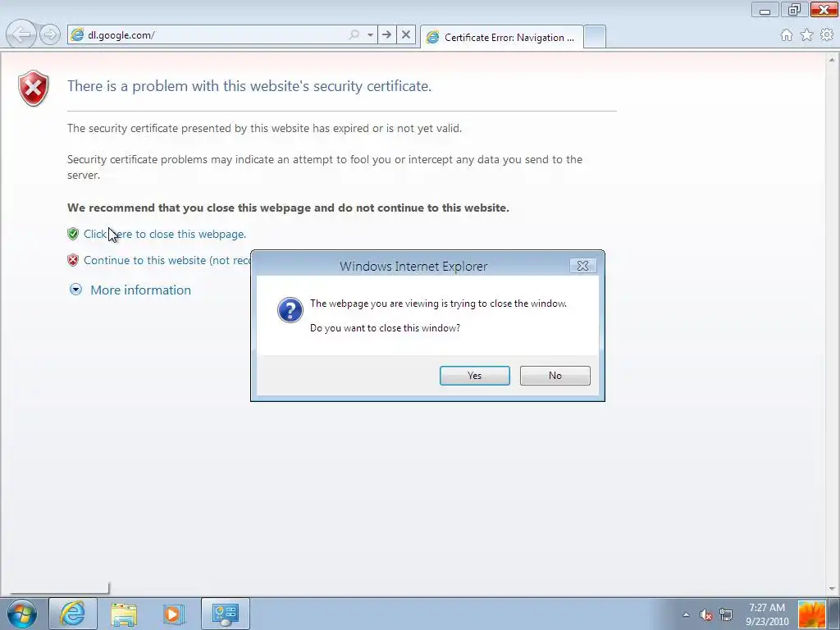The height and width of the screenshot is (630, 840).
Task: Click the red shield beside Continue link
Action: pos(73,260)
